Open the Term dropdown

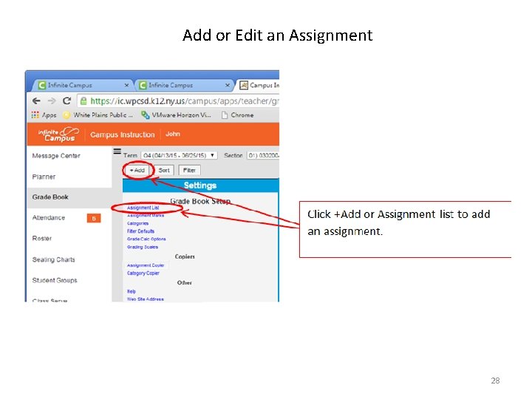point(179,155)
